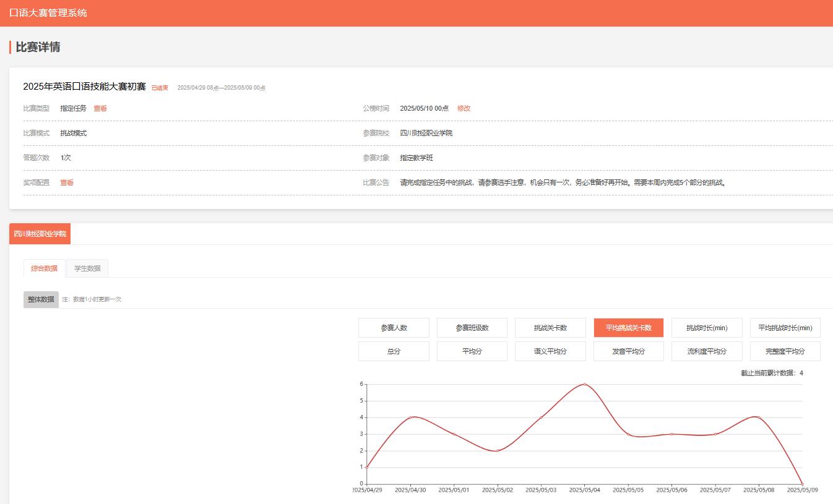Open 查看 link for 奖项配置
Screen dimensions: 833x504
[67, 182]
